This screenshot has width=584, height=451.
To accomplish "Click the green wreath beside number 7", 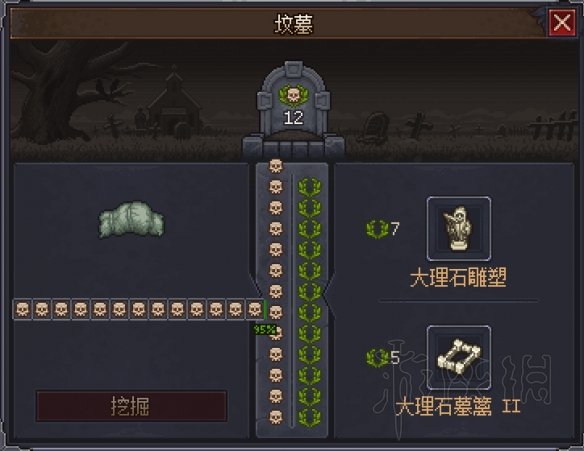I will point(377,228).
